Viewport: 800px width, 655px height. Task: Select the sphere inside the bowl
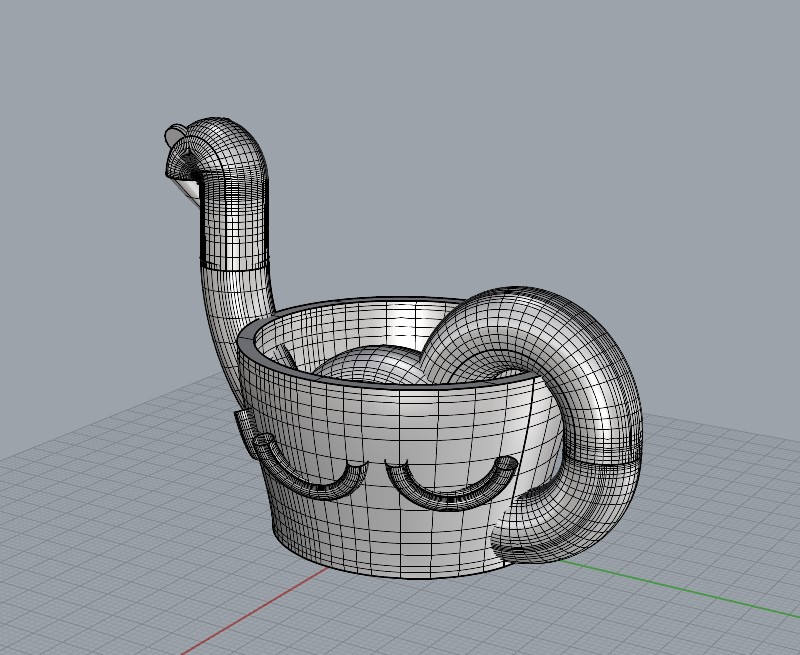point(375,365)
